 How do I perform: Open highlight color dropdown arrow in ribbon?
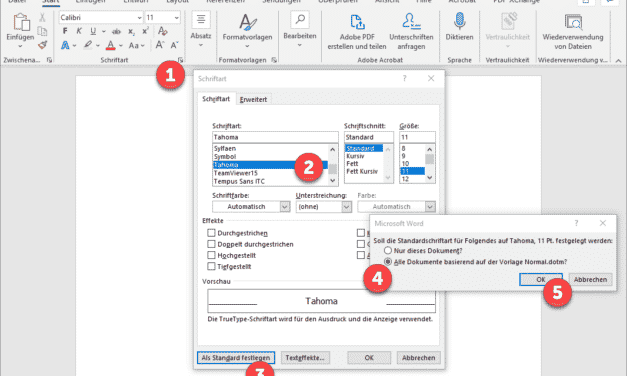pyautogui.click(x=98, y=46)
